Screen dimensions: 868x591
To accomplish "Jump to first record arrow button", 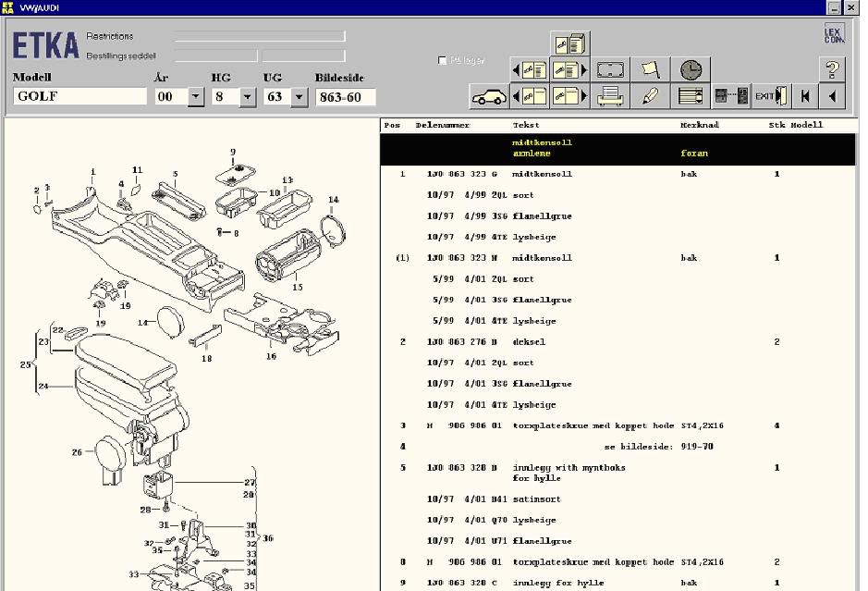I will (x=806, y=96).
